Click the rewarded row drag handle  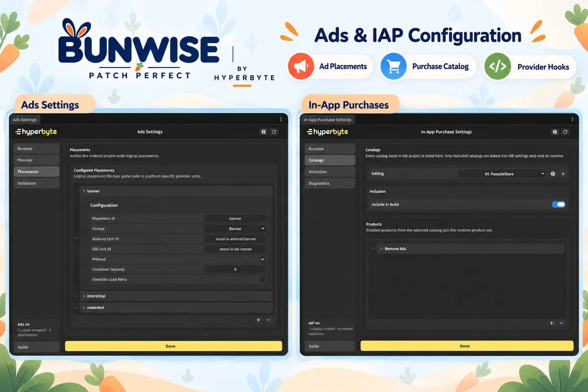click(76, 308)
